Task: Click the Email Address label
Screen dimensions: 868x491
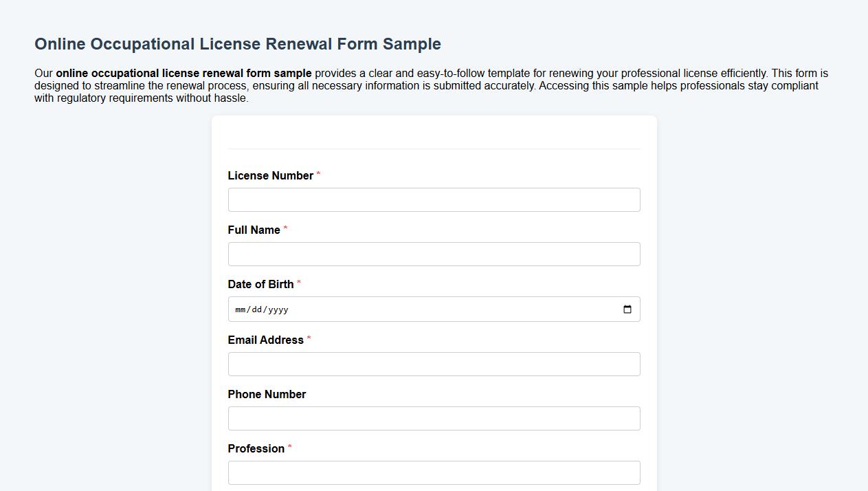Action: [x=267, y=340]
